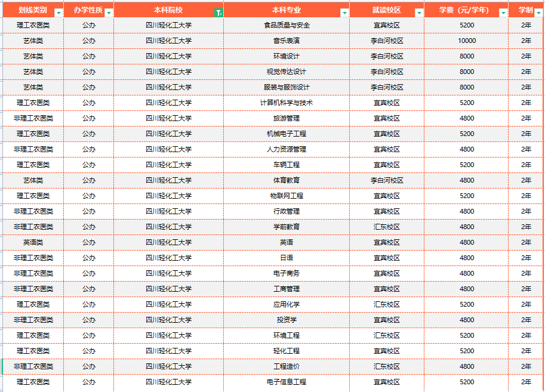Click the 电子商务 major cell

pyautogui.click(x=287, y=273)
